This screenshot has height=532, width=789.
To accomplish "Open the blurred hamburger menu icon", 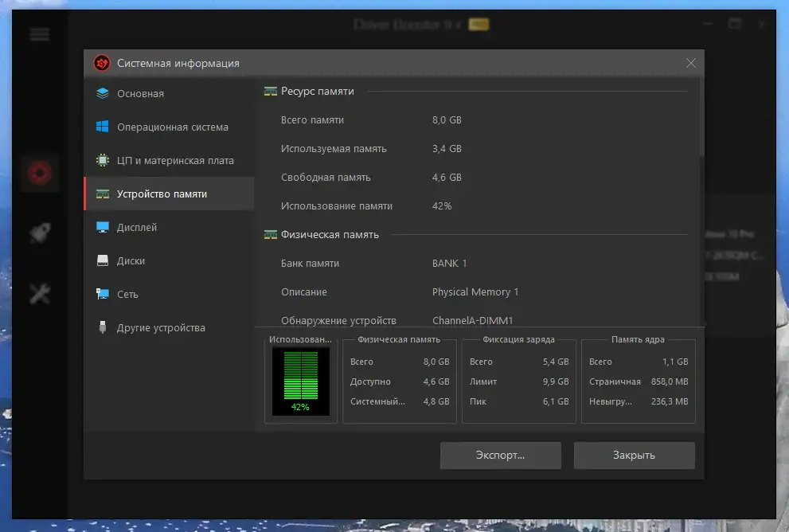I will coord(40,34).
